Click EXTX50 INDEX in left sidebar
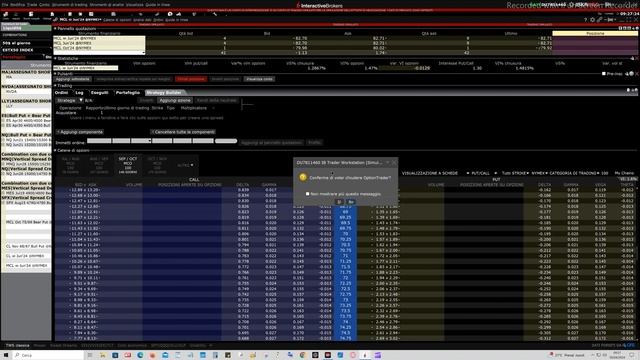 pyautogui.click(x=18, y=50)
